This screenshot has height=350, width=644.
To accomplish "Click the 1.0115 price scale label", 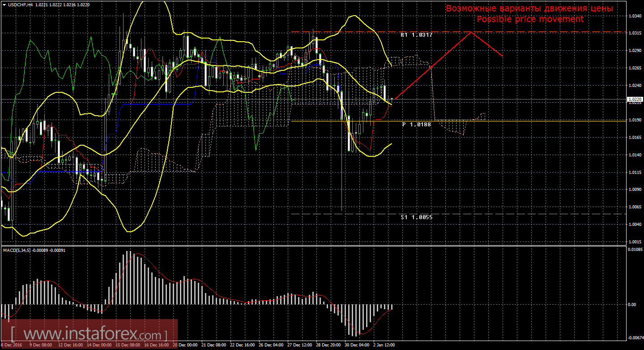I will (635, 172).
